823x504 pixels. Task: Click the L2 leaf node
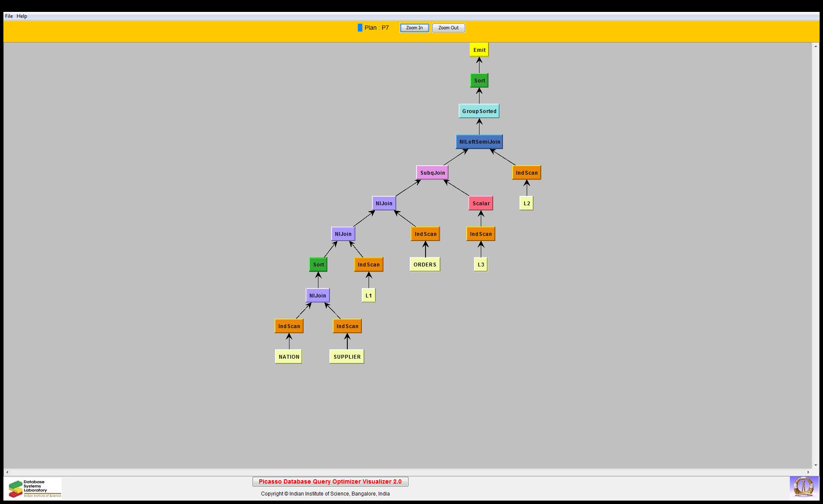526,203
